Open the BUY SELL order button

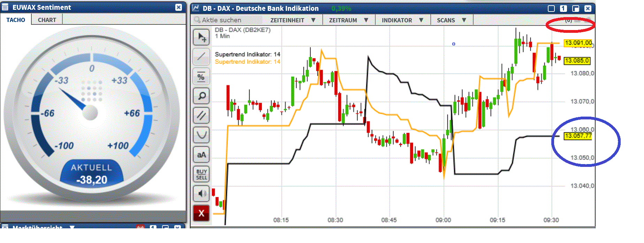[x=201, y=174]
